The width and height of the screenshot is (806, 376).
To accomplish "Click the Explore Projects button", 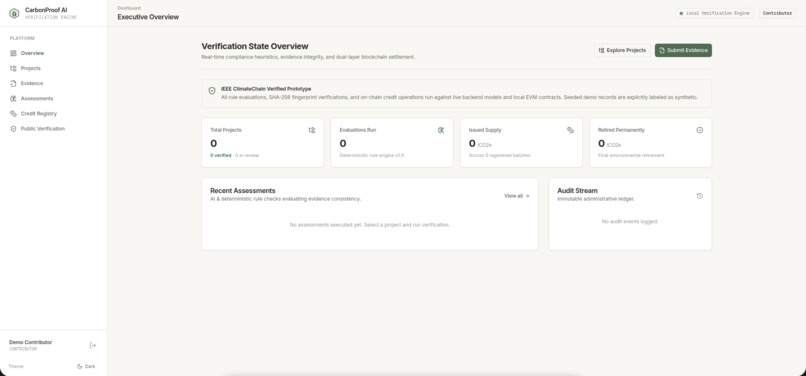I will point(622,50).
